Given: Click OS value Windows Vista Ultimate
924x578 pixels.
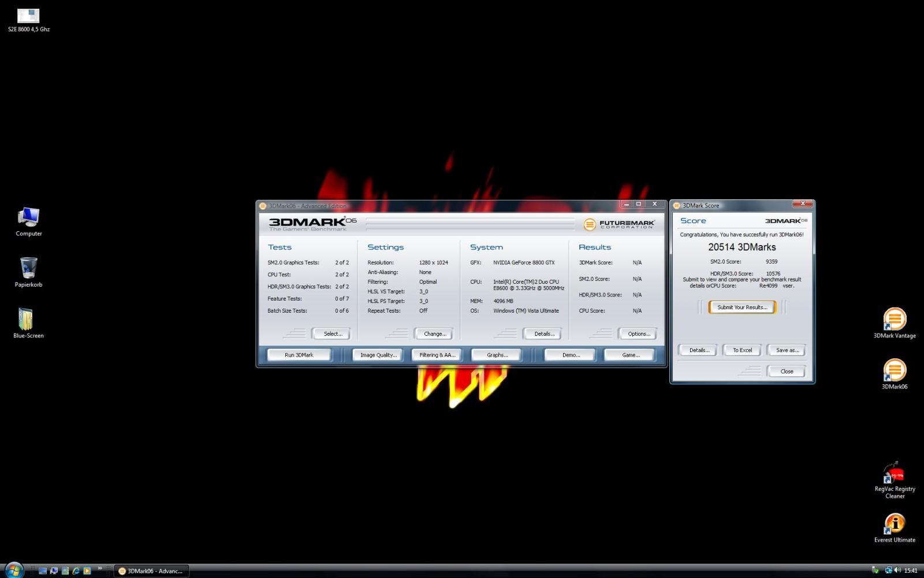Looking at the screenshot, I should [x=526, y=310].
